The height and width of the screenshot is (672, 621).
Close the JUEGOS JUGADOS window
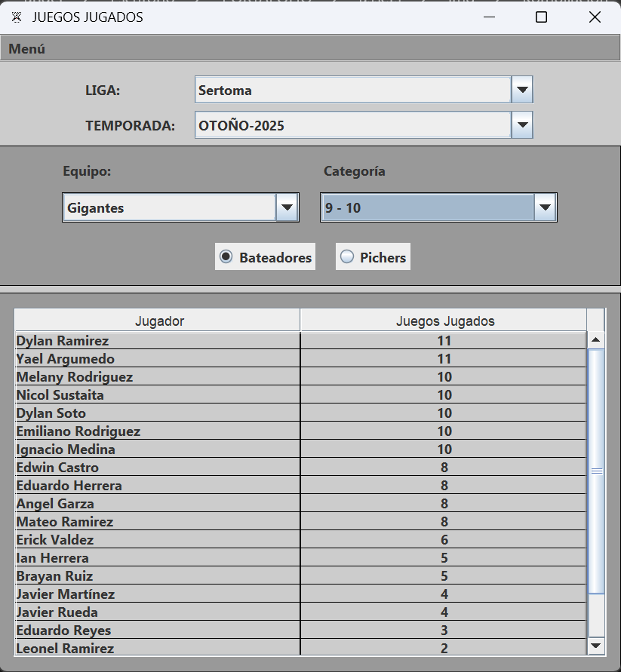tap(595, 17)
